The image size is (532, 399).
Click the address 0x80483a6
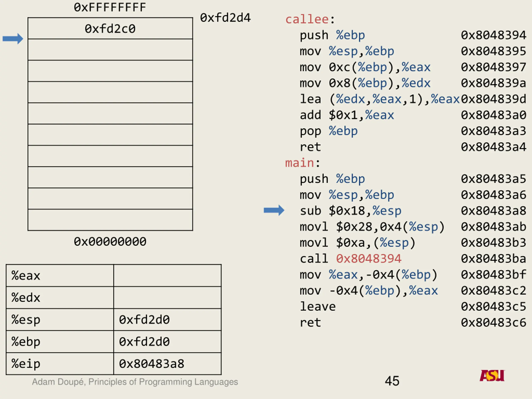(494, 195)
